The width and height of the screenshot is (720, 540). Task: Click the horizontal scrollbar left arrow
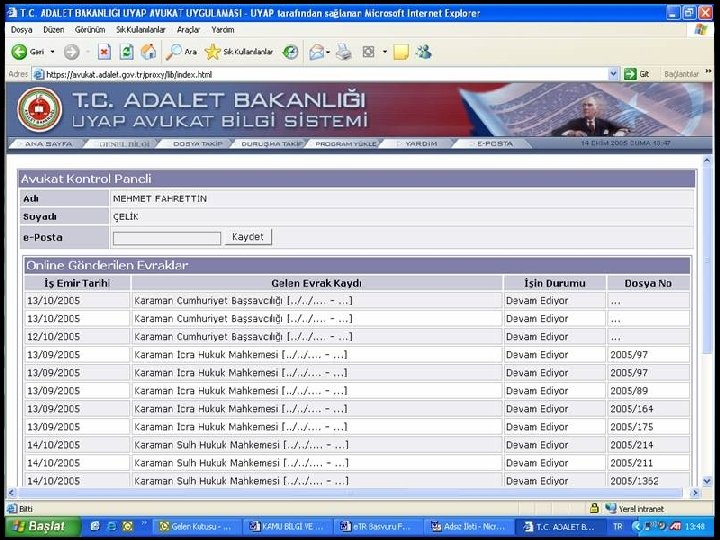(x=11, y=493)
